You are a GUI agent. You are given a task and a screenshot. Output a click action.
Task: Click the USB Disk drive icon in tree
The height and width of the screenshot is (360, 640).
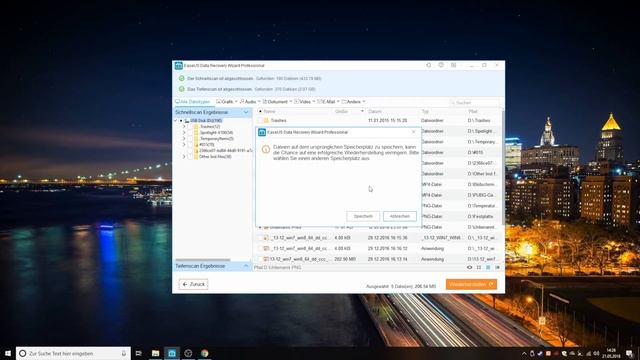point(187,121)
